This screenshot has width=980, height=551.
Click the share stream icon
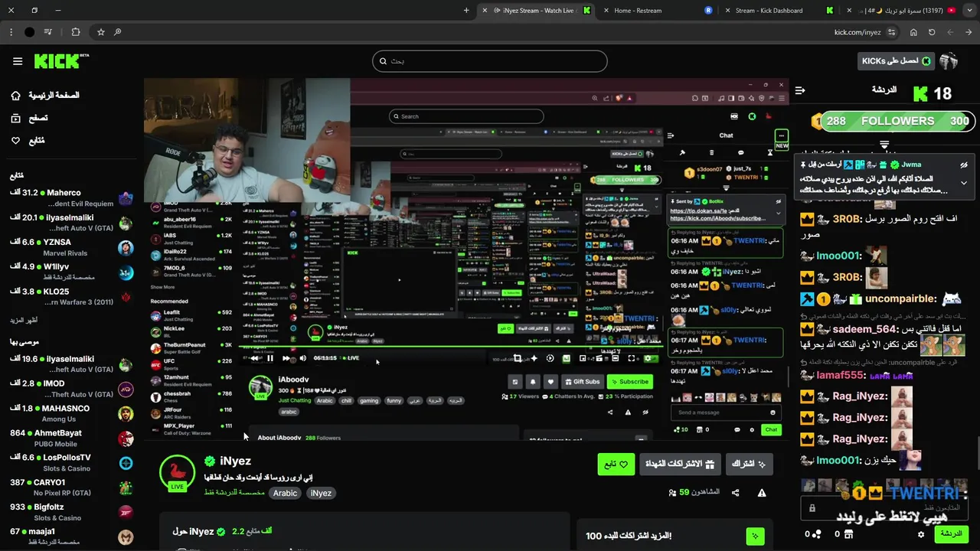736,493
